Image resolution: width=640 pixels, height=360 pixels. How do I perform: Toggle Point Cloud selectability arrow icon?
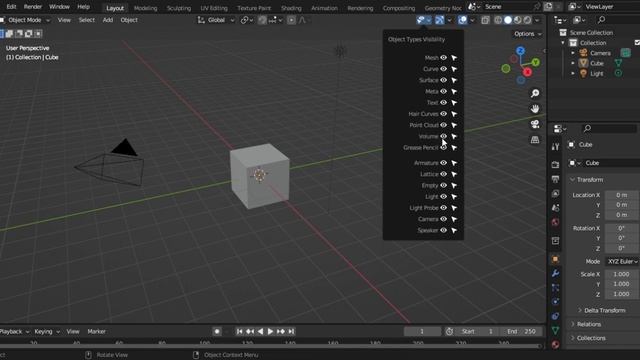tap(454, 125)
